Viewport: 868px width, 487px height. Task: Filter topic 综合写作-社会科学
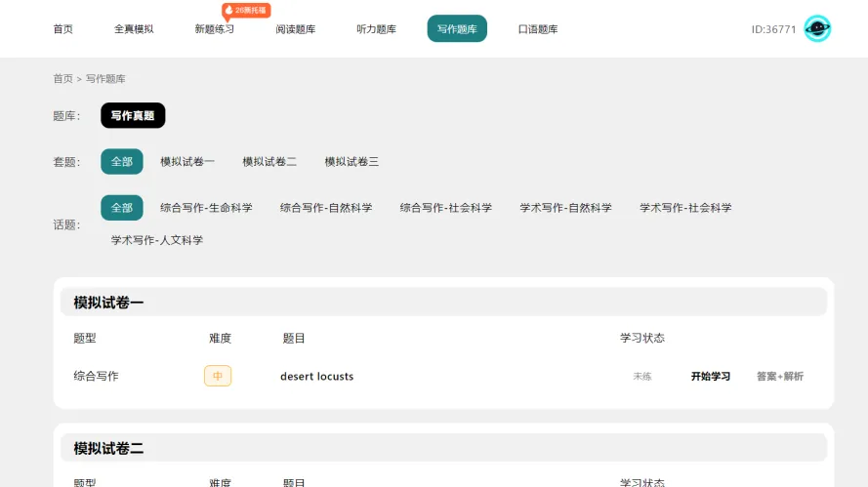coord(446,208)
